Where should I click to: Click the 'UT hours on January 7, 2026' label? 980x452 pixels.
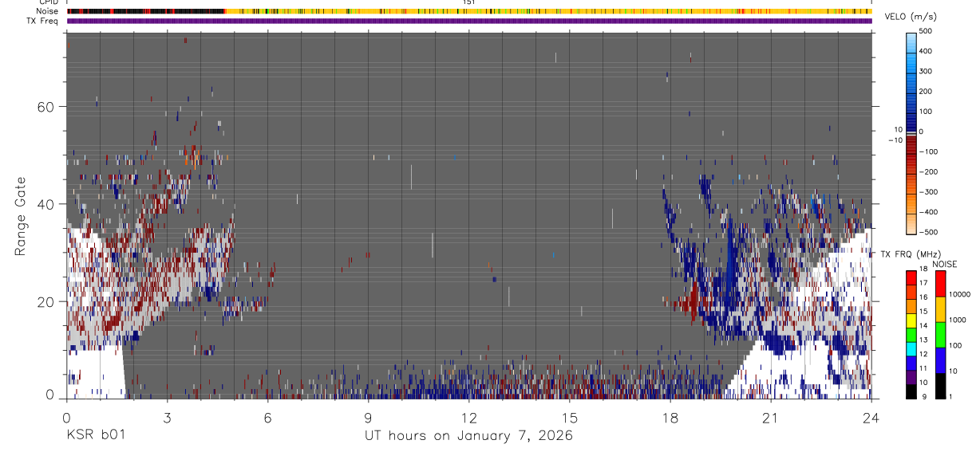pyautogui.click(x=468, y=436)
